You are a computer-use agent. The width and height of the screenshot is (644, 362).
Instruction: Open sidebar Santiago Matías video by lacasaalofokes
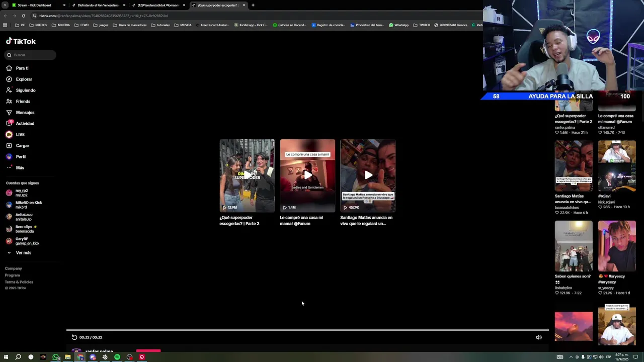574,166
